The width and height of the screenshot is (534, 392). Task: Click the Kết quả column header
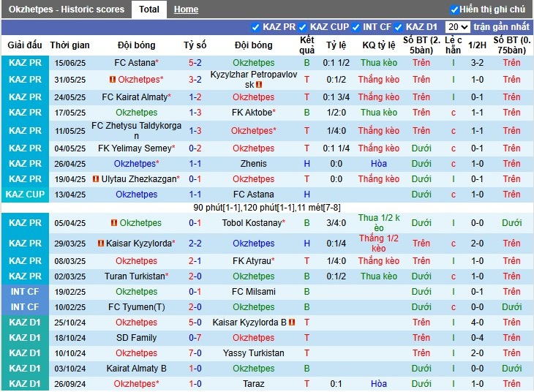click(x=307, y=45)
